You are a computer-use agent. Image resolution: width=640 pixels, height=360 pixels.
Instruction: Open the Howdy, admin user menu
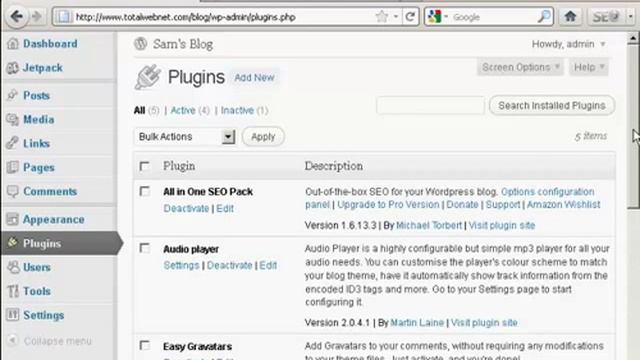click(569, 44)
